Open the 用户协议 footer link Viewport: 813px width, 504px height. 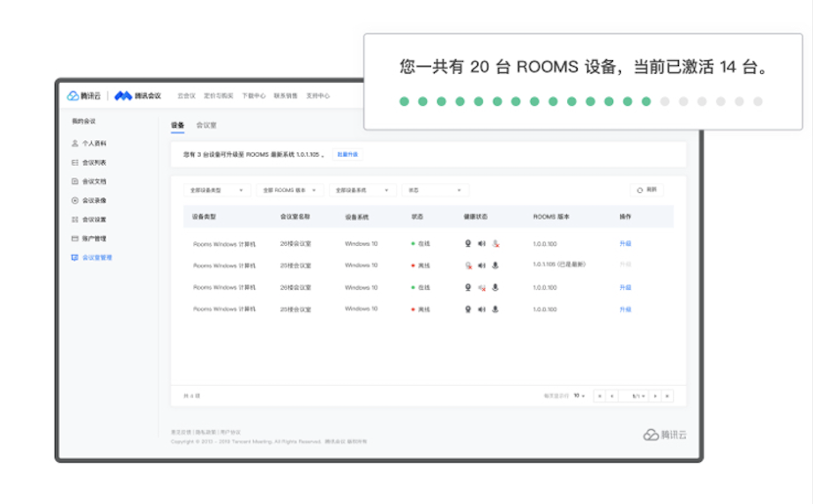[x=230, y=432]
